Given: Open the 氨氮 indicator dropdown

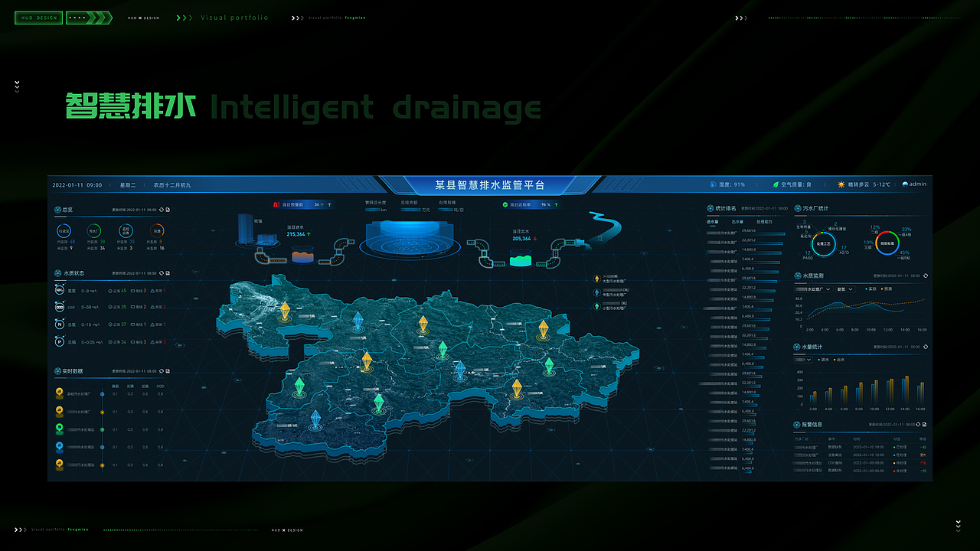Looking at the screenshot, I should click(844, 289).
